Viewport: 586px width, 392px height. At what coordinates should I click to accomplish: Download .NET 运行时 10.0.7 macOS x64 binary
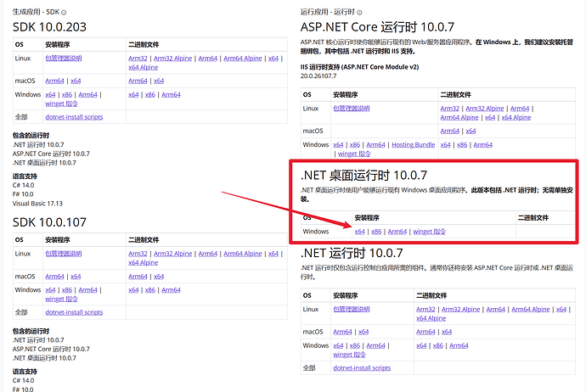pos(447,332)
